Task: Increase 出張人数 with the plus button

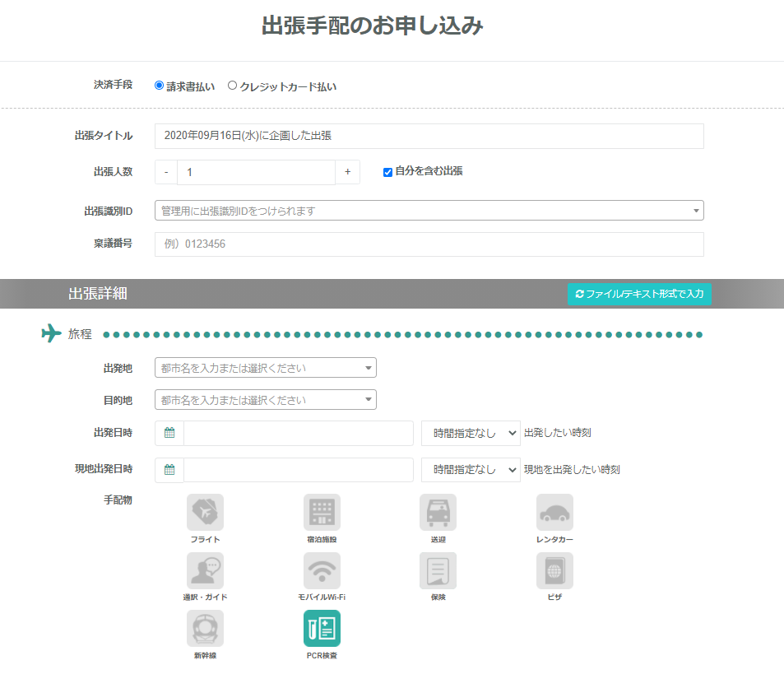Action: pyautogui.click(x=347, y=172)
